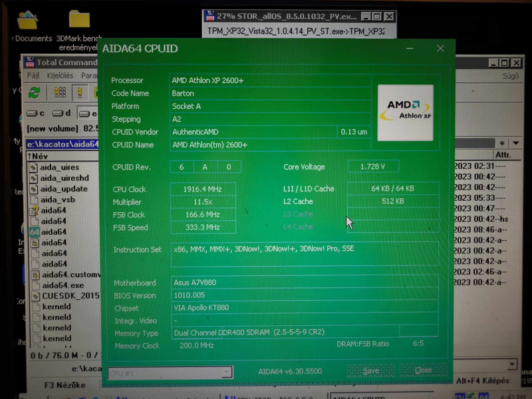532x399 pixels.
Task: Select the aida_update file
Action: coord(59,189)
